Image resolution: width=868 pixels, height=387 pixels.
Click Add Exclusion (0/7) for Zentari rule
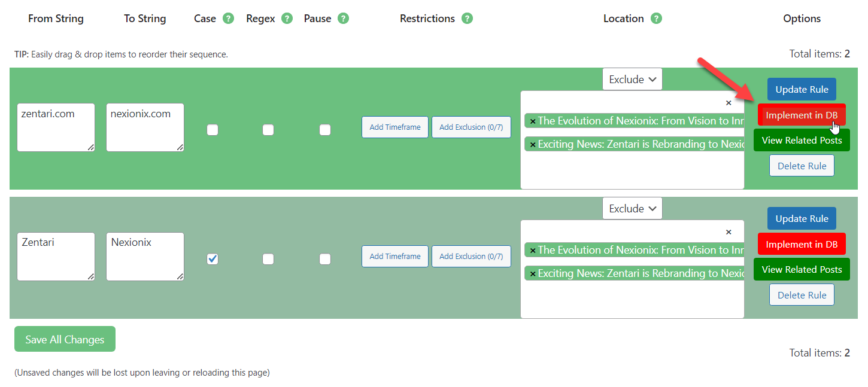pos(471,256)
